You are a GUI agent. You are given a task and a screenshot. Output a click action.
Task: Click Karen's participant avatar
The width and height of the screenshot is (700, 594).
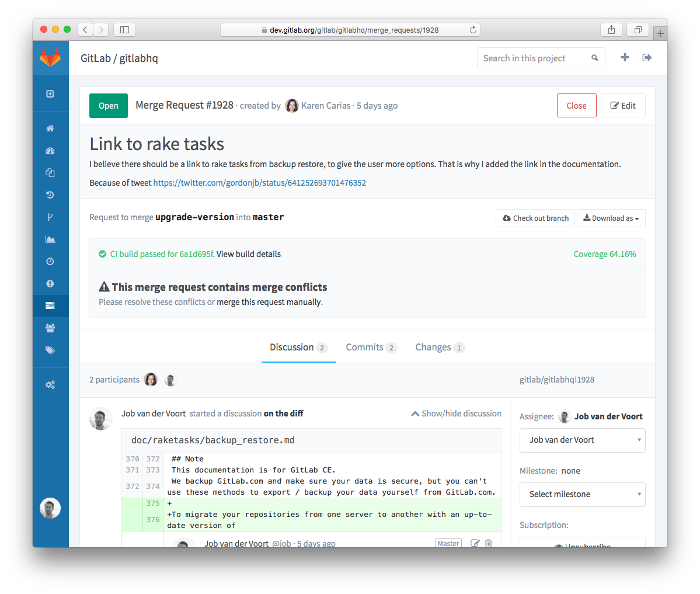151,380
